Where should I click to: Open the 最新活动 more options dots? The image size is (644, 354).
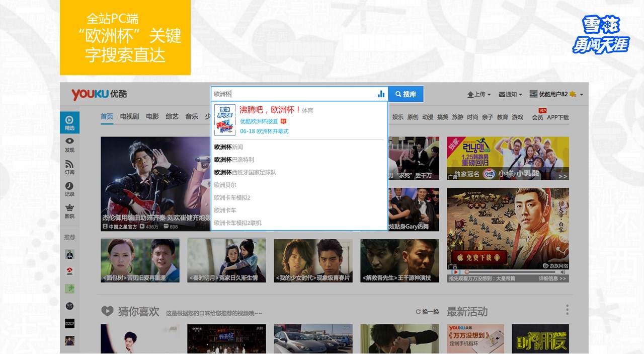[x=567, y=310]
